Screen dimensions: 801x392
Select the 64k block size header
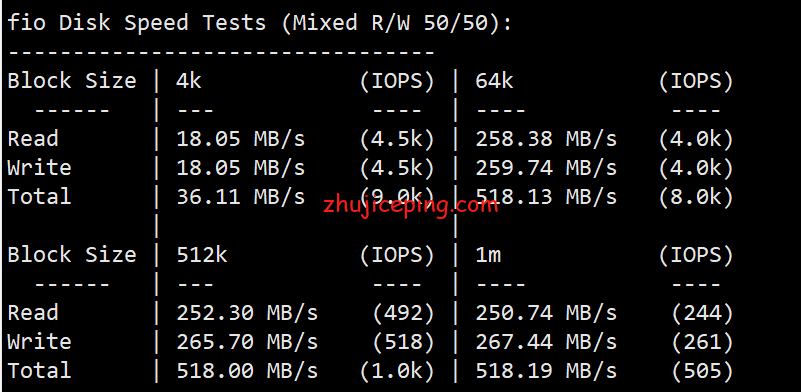(494, 81)
